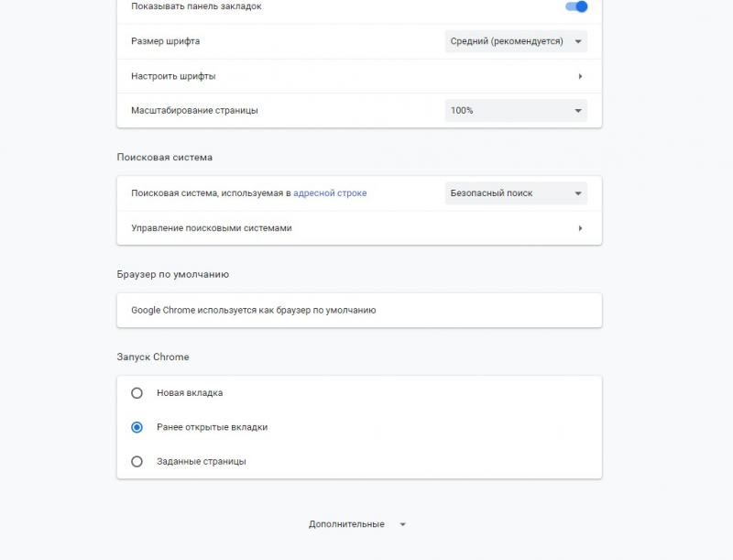
Task: Select the "Новая вкладка" startup option
Action: 137,392
